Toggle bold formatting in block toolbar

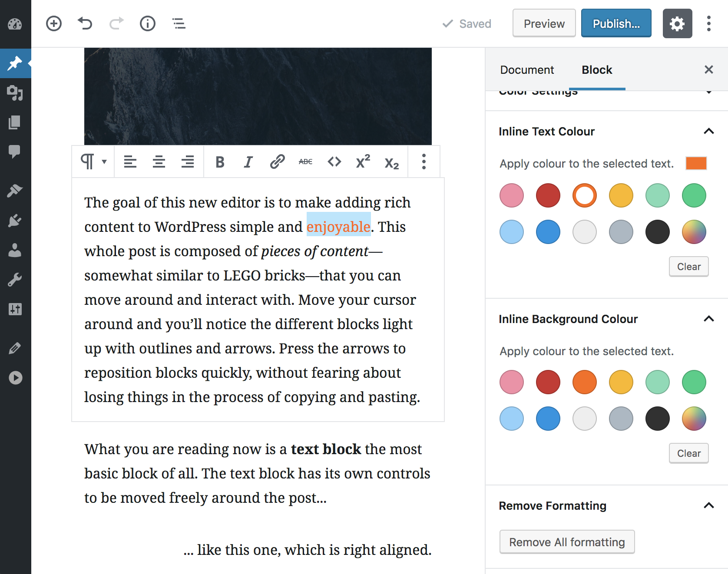220,162
